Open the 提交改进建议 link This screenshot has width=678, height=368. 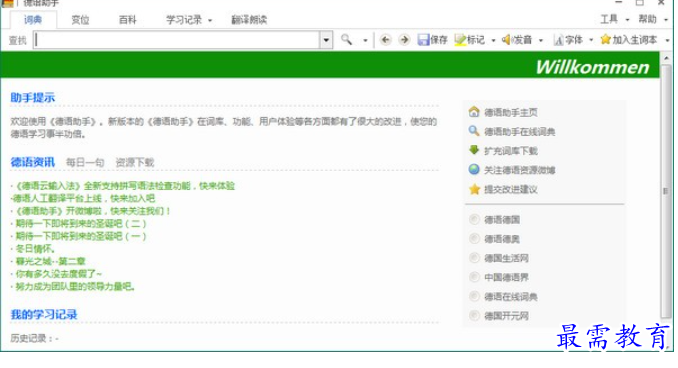pyautogui.click(x=511, y=189)
